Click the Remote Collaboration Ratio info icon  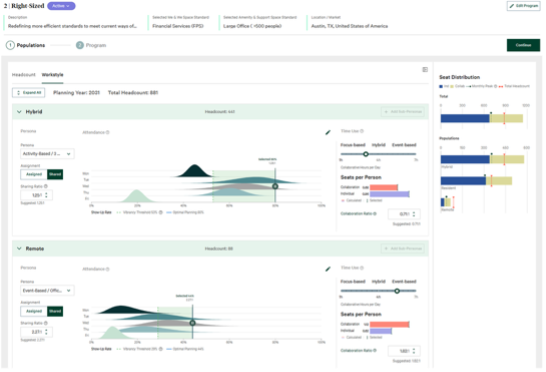[375, 350]
